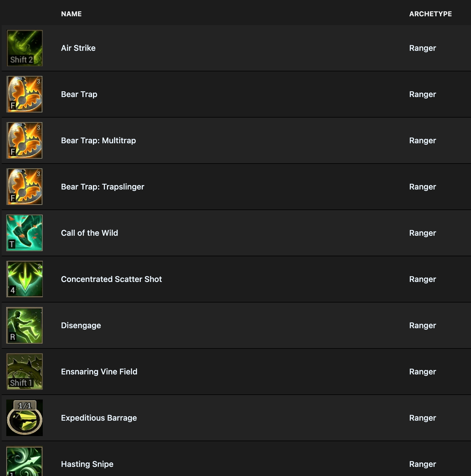The width and height of the screenshot is (471, 476).
Task: Open the Bear Trap ability page
Action: (79, 94)
